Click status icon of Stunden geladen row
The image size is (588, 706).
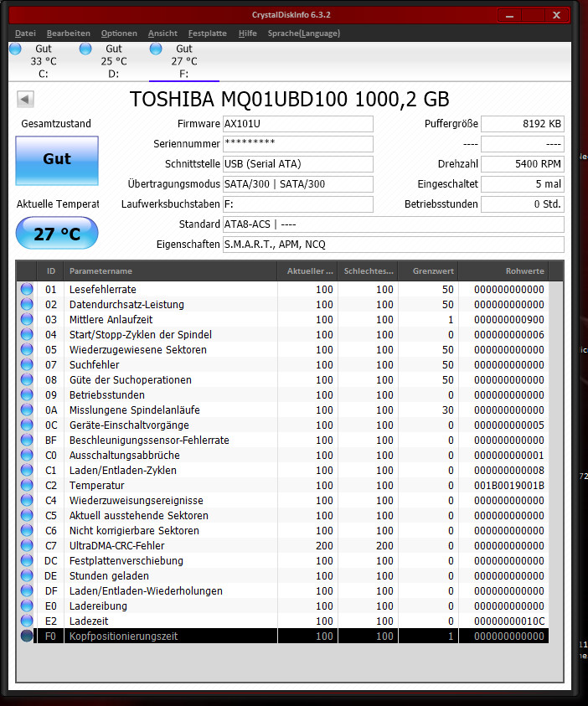click(27, 576)
